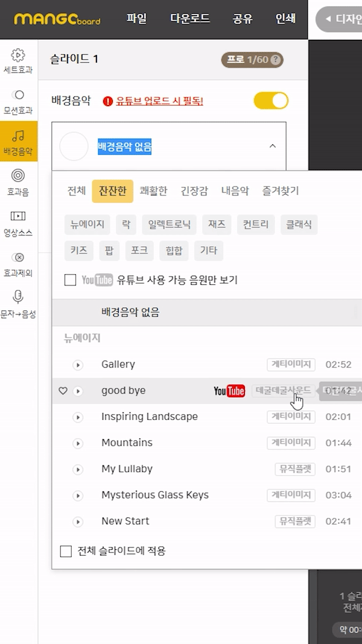Screen dimensions: 362x644
Task: Filter by 일렉트로닉 genre tag
Action: click(x=170, y=225)
